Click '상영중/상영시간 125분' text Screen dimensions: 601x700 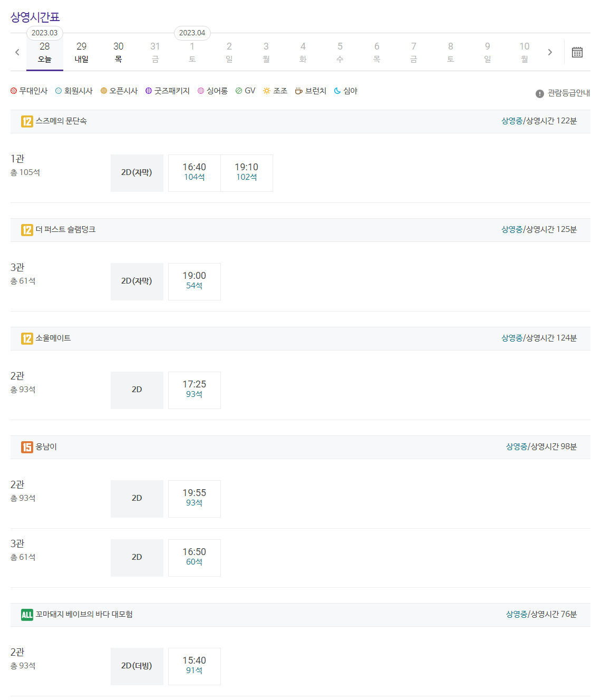(539, 229)
